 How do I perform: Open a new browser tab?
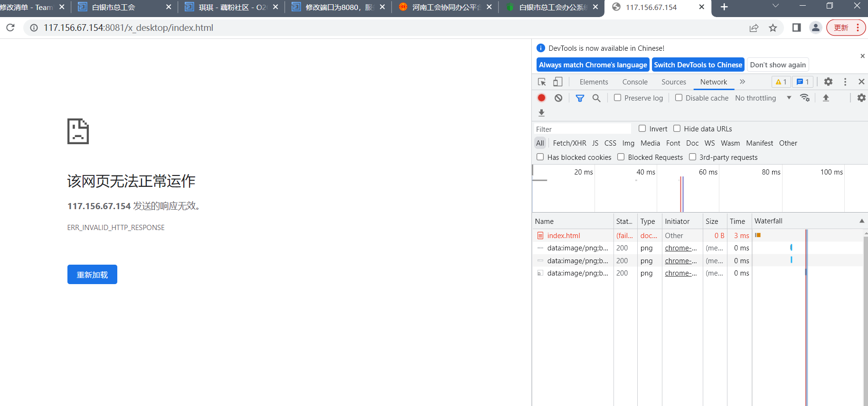[724, 7]
